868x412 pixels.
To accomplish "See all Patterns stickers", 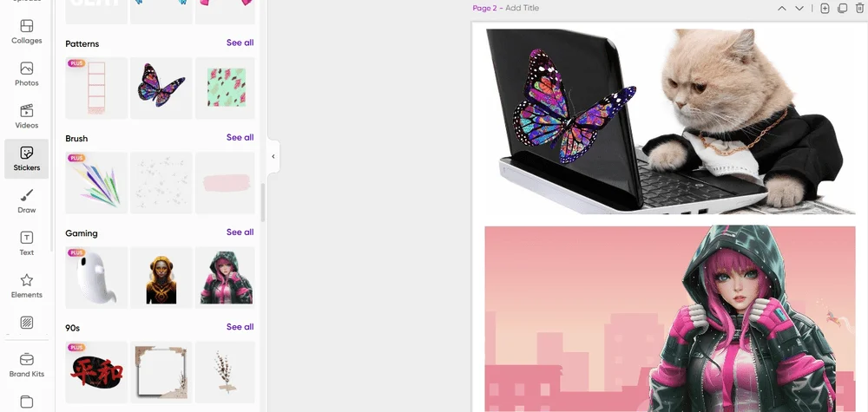I will (x=240, y=43).
